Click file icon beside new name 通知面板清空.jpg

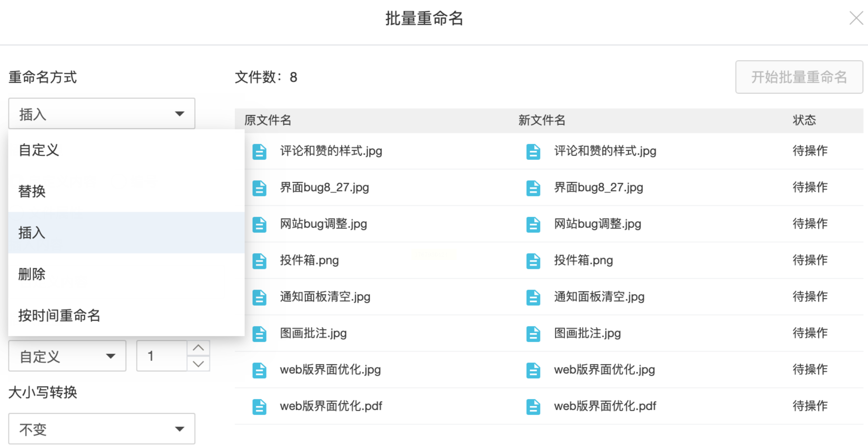tap(533, 297)
